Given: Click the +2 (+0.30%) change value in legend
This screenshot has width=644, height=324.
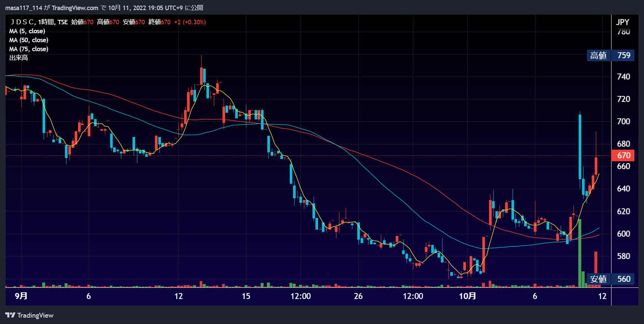Looking at the screenshot, I should click(x=190, y=22).
